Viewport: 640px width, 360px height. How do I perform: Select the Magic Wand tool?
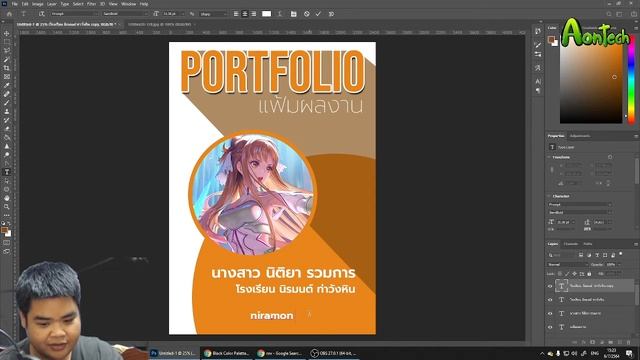(7, 60)
